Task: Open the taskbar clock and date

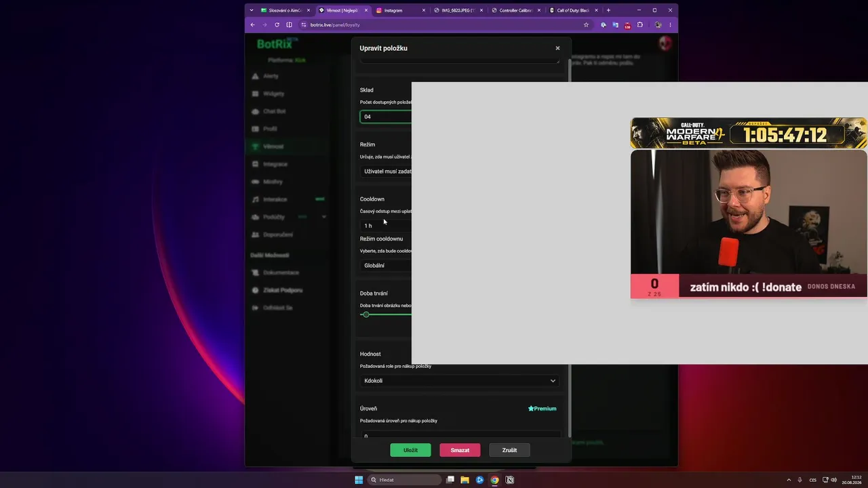Action: click(x=852, y=480)
